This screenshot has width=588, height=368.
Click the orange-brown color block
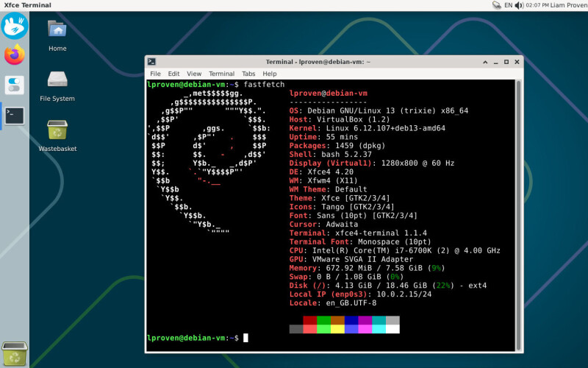pyautogui.click(x=337, y=320)
